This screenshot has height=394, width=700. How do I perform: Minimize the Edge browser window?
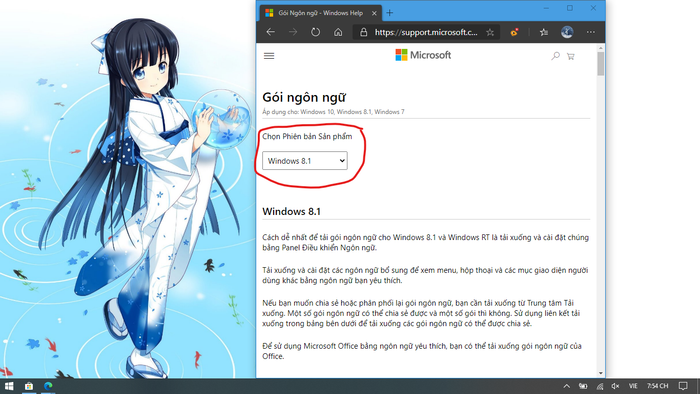547,8
